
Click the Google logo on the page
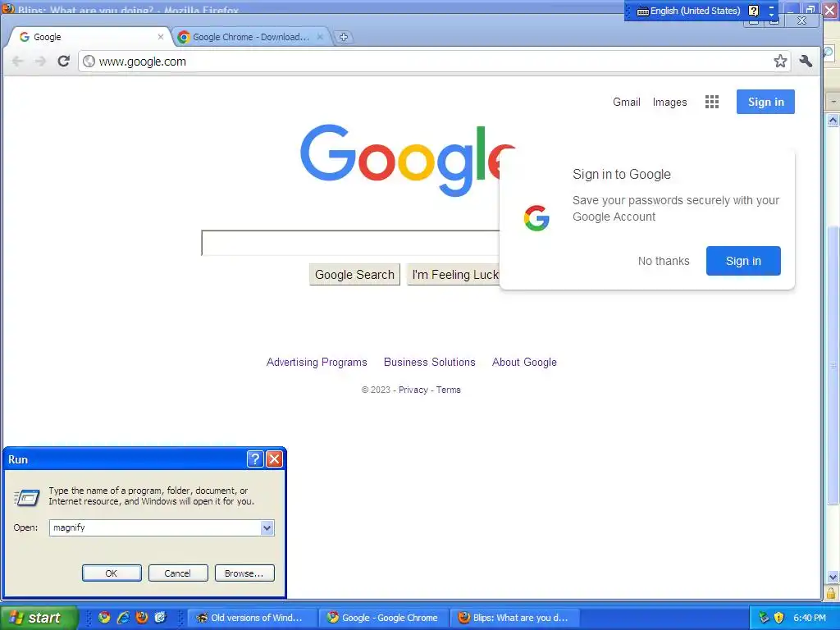(x=408, y=160)
